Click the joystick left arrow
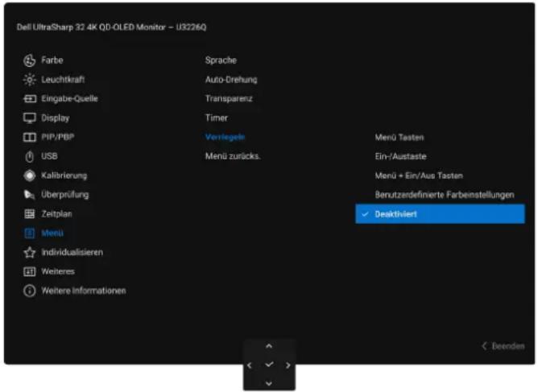Viewport: 538px width, 392px height. tap(250, 365)
